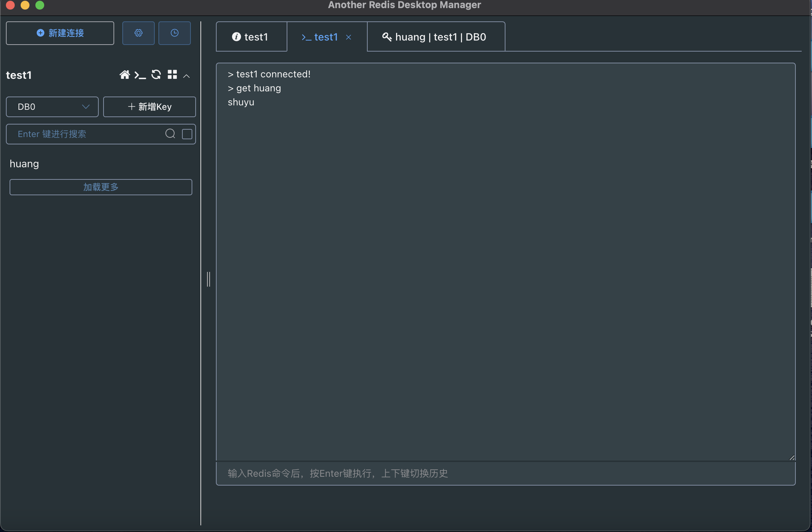Viewport: 812px width, 532px height.
Task: Collapse the test1 connection
Action: [x=186, y=76]
